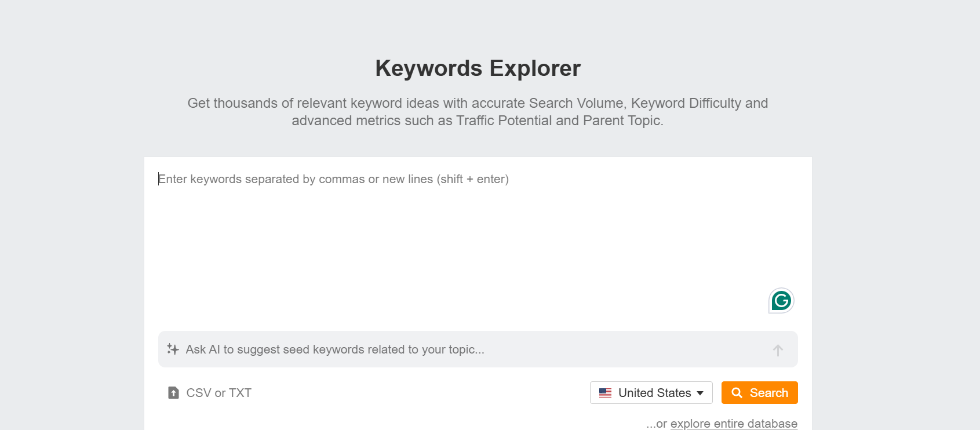Submit the AI prompt with the up arrow

778,350
